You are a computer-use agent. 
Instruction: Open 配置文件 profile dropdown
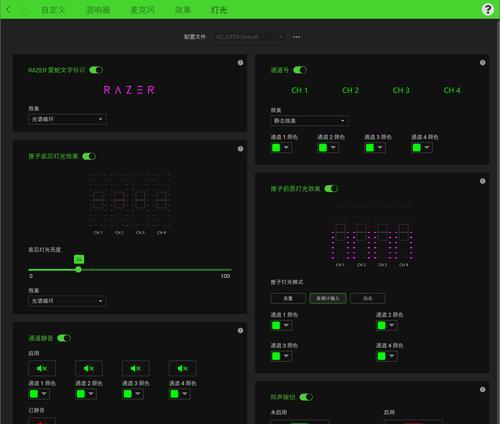coord(250,37)
